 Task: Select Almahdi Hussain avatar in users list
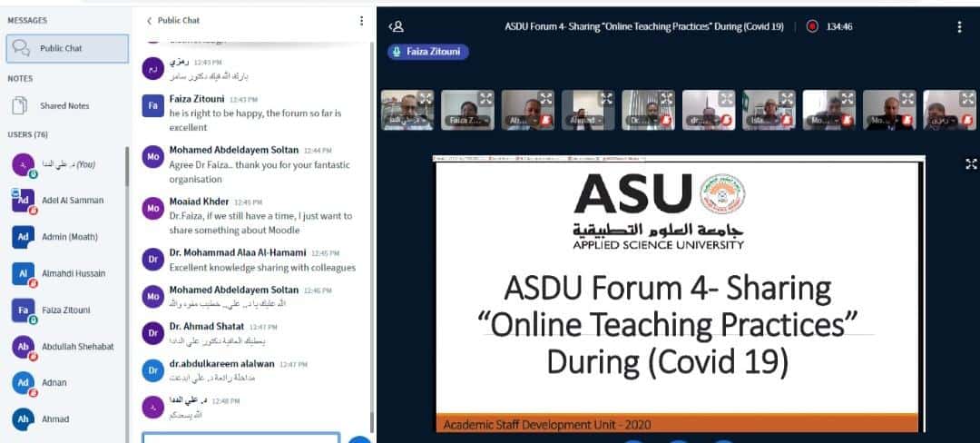pos(23,273)
